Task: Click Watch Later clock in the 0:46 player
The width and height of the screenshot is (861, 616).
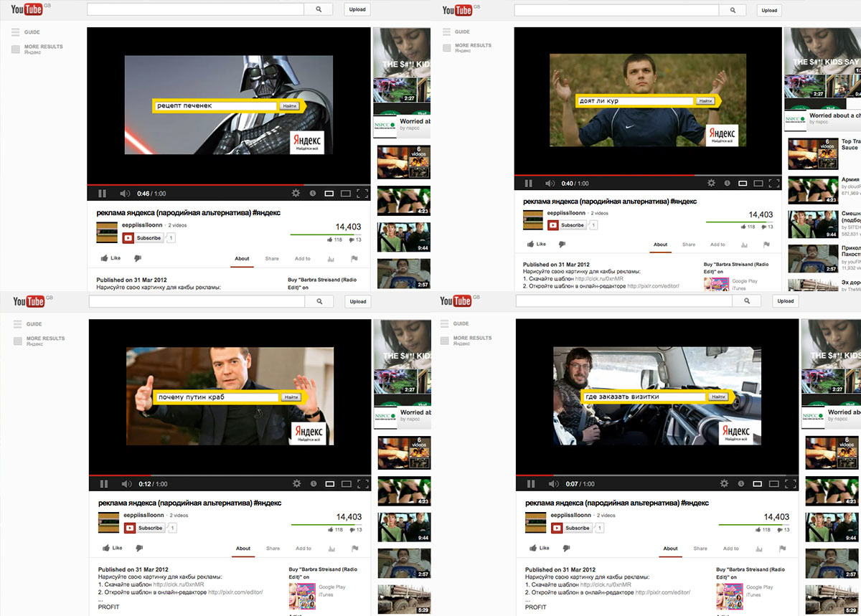Action: point(313,194)
